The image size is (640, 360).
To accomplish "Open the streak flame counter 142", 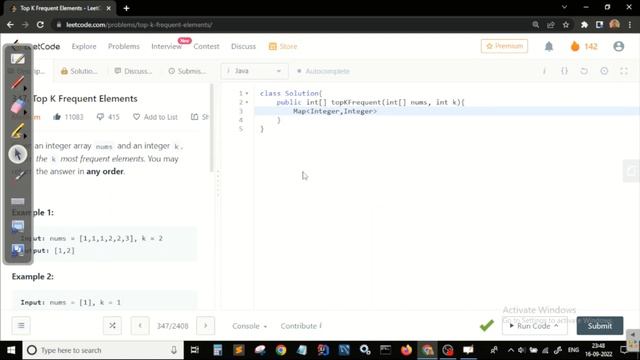I will [x=584, y=47].
